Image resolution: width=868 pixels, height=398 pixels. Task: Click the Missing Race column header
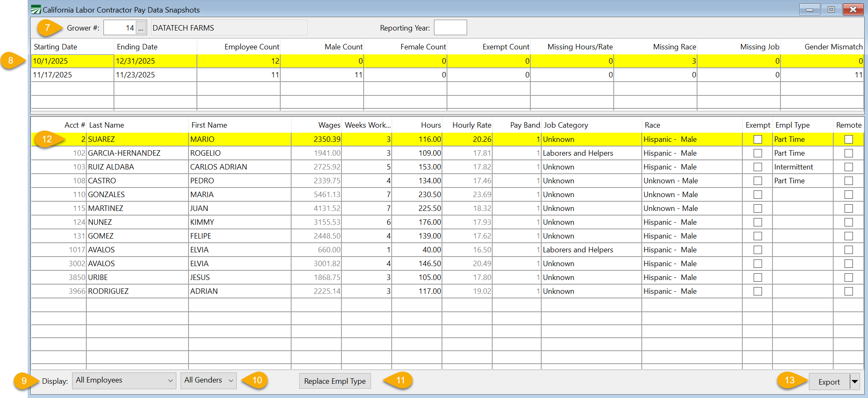coord(674,47)
